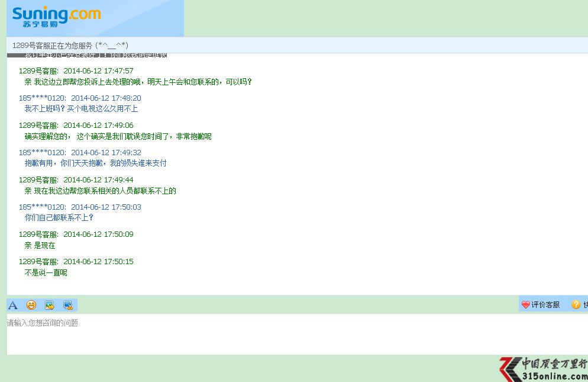
Task: Select the message 我不上班吗？买个电视这么久用不上
Action: coord(80,109)
